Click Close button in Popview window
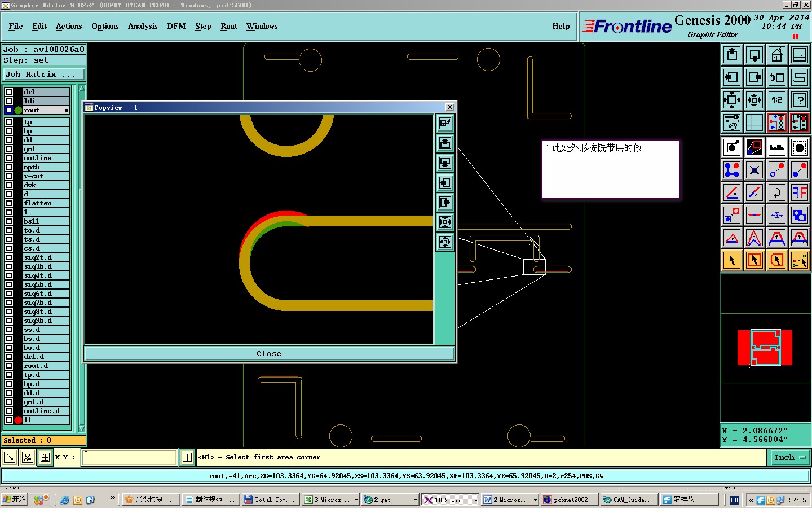 tap(269, 354)
